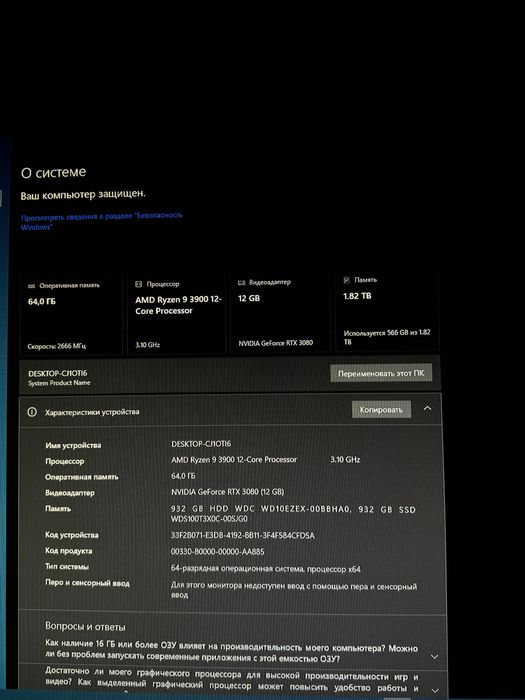Click 'Скорость: 2666 МГц' text
The height and width of the screenshot is (700, 525).
click(x=57, y=346)
